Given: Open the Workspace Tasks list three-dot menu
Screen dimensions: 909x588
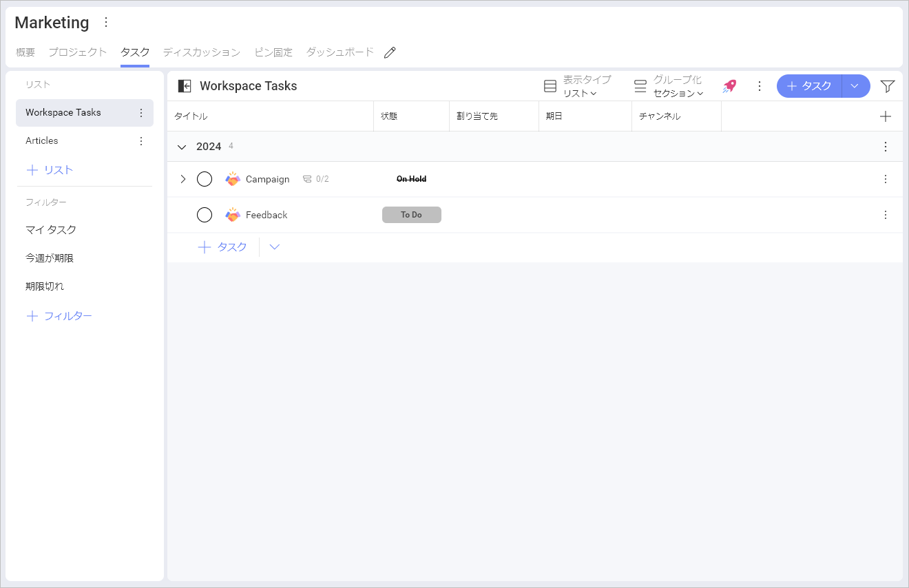Looking at the screenshot, I should click(141, 113).
